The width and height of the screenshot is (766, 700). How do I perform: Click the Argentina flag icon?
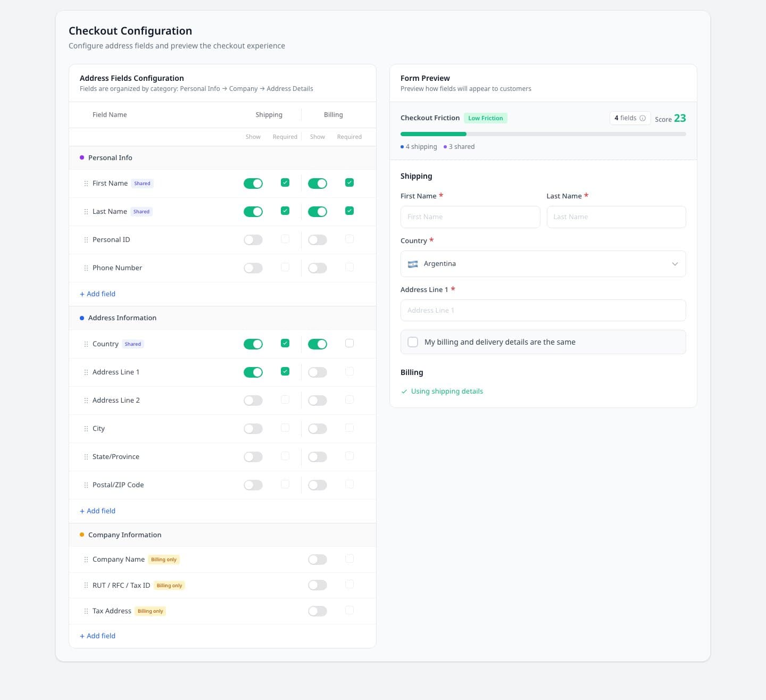click(x=413, y=264)
